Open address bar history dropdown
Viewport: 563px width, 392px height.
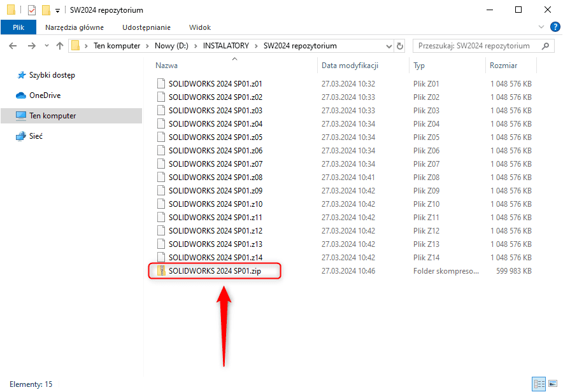pyautogui.click(x=388, y=46)
